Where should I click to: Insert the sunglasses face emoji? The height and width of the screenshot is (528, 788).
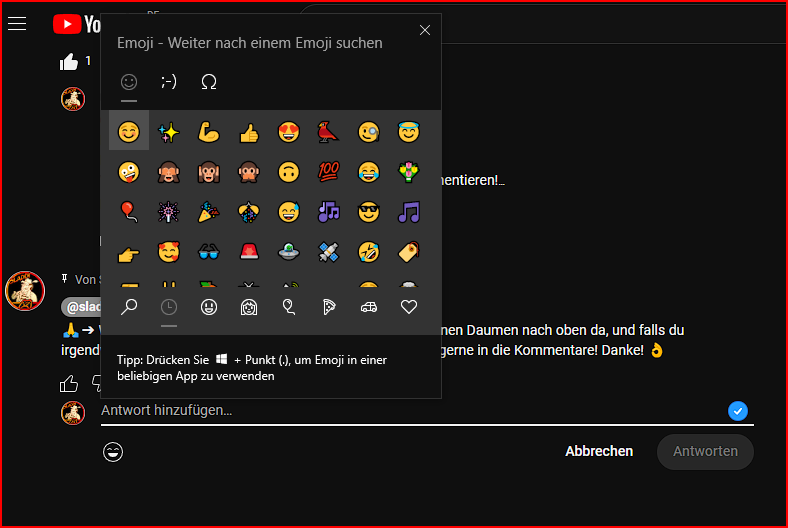pos(369,211)
